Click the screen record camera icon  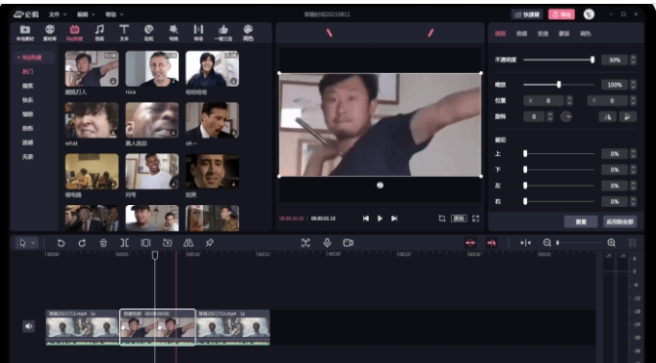348,243
